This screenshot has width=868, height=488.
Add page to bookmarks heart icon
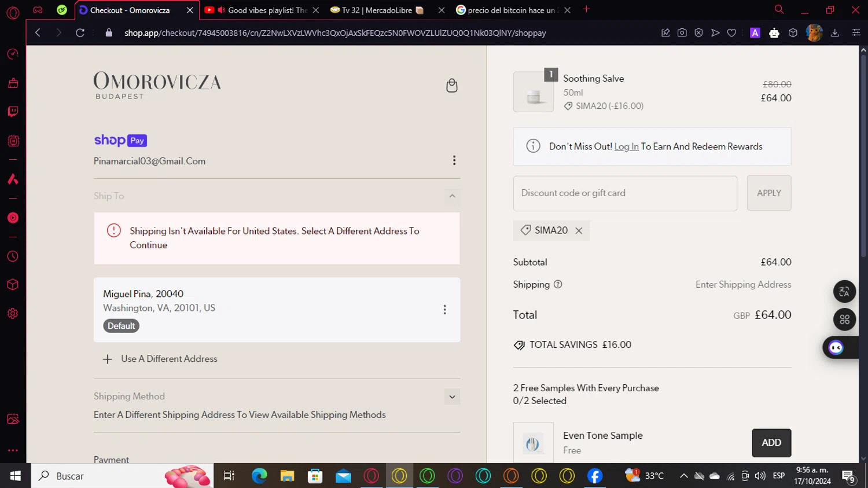click(731, 33)
